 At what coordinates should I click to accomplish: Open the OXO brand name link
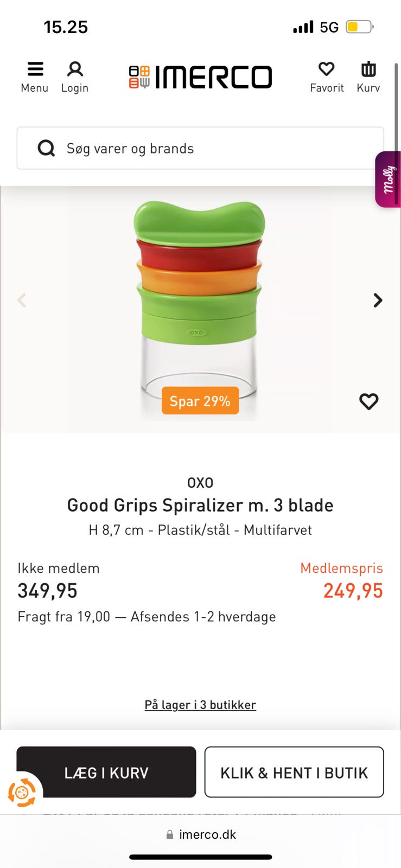[200, 482]
